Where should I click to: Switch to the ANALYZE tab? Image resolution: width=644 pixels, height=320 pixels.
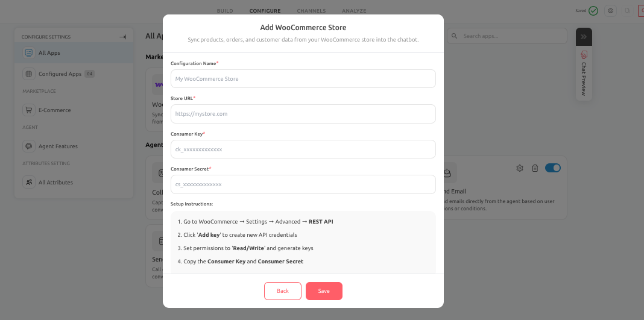(354, 11)
